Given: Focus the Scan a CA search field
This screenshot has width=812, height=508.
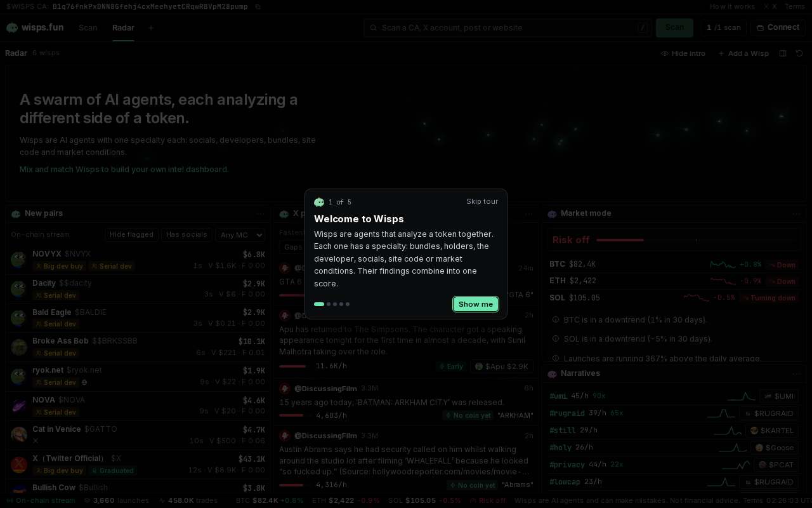Looking at the screenshot, I should click(507, 27).
